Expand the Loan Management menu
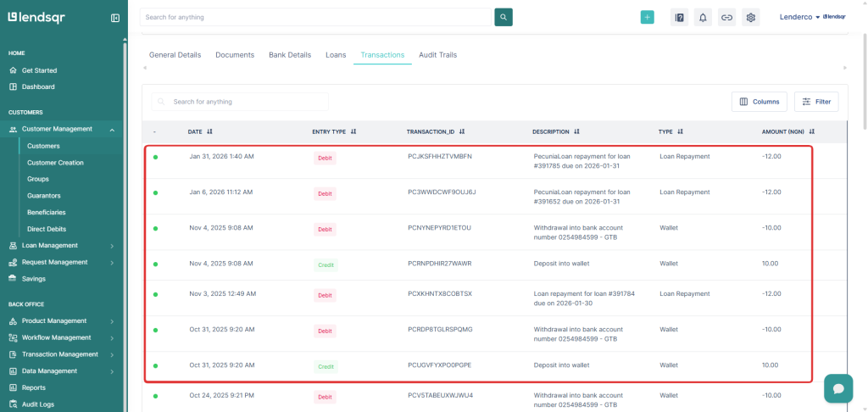Viewport: 868px width, 412px height. (112, 246)
